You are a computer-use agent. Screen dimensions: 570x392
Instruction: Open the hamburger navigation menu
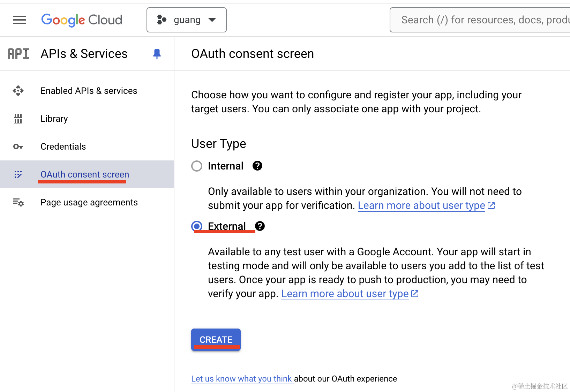[20, 20]
